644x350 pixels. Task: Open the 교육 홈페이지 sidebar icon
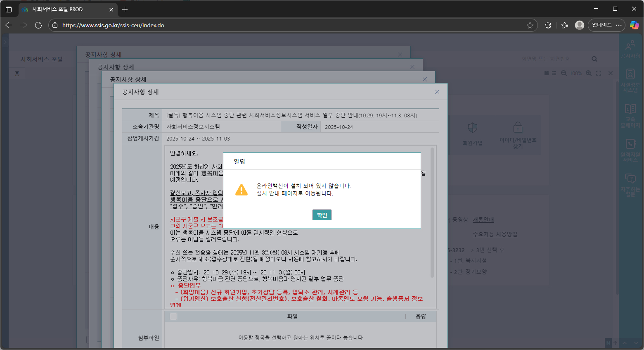click(x=631, y=112)
